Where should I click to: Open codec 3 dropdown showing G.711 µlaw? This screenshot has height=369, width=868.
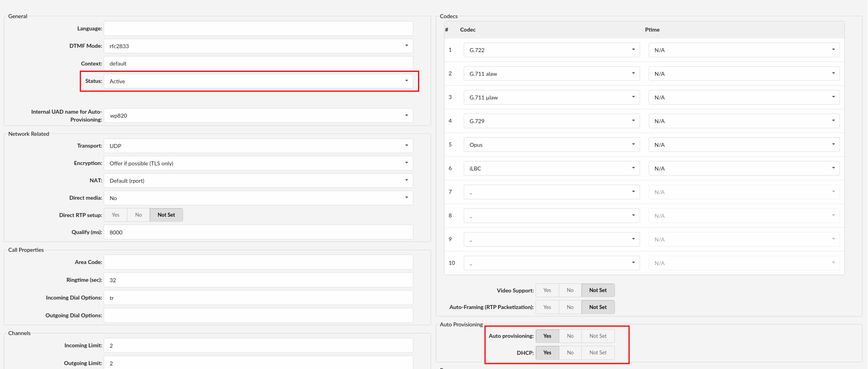coord(552,97)
